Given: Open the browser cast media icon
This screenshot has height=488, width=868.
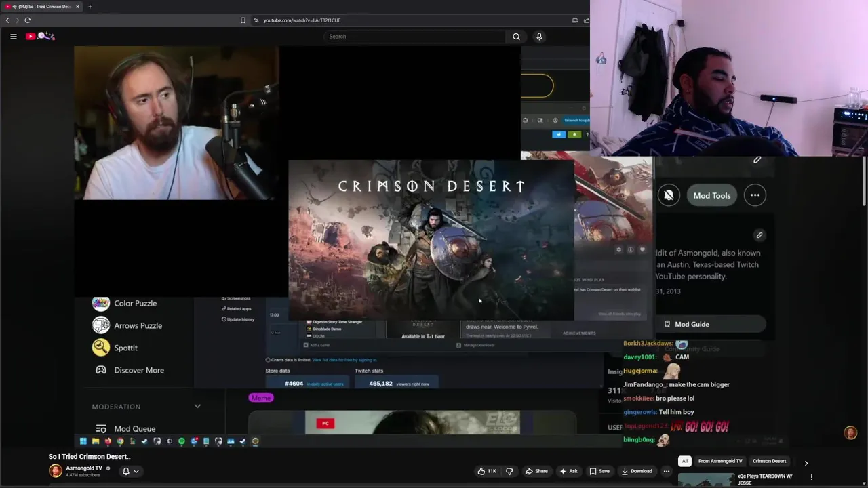Looking at the screenshot, I should (575, 20).
